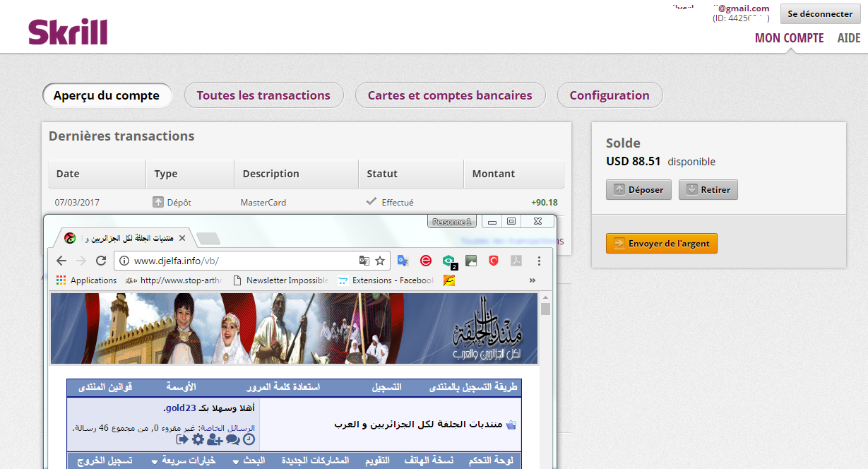Click the Google Translate extension icon

pos(403,261)
